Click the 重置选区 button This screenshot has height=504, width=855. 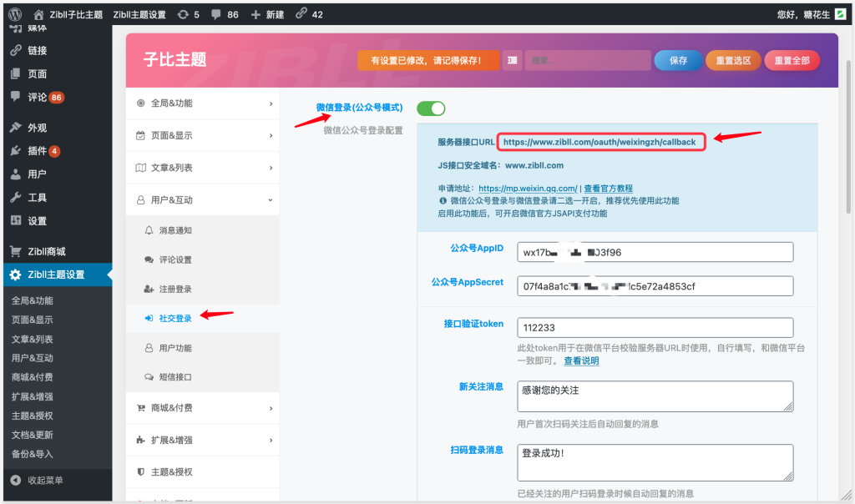click(733, 60)
